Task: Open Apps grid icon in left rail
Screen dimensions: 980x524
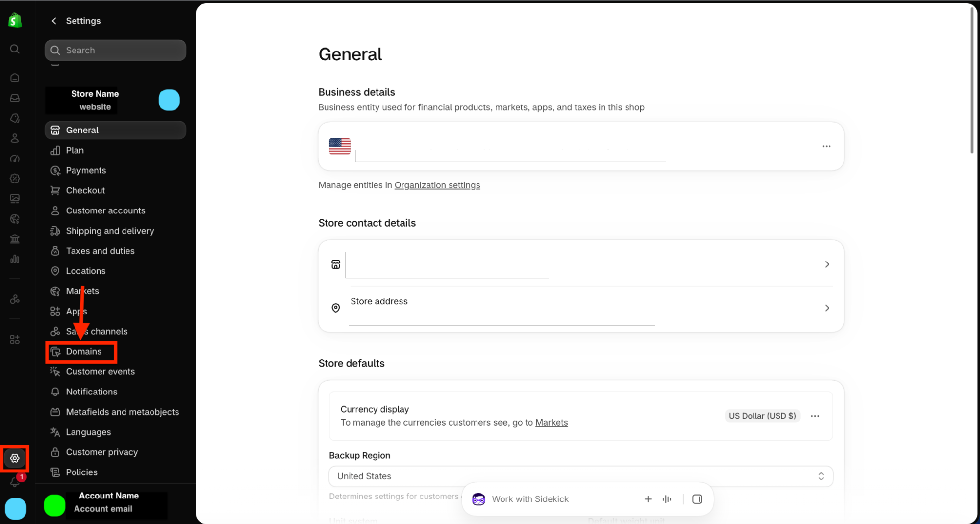Action: (x=15, y=340)
